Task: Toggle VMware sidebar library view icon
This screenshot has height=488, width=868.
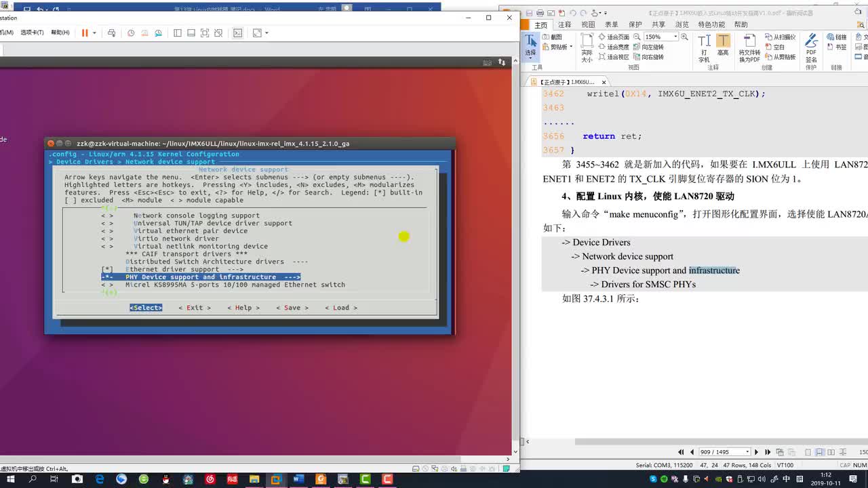Action: [178, 33]
